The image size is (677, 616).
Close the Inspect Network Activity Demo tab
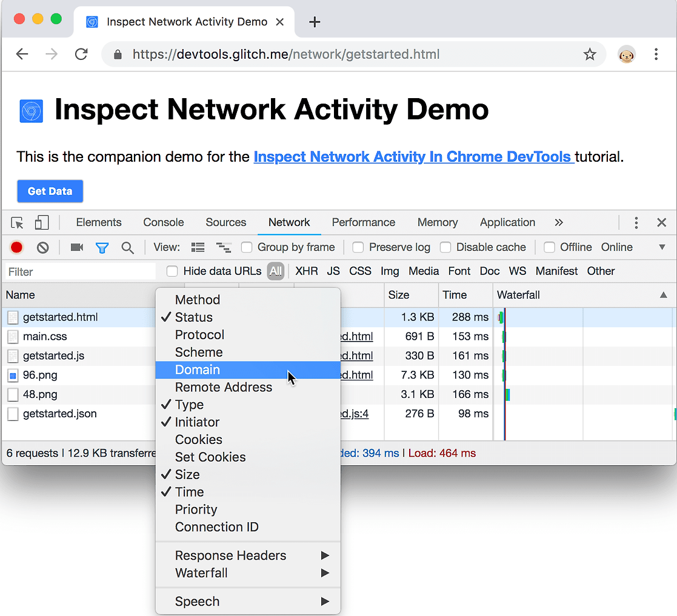280,22
